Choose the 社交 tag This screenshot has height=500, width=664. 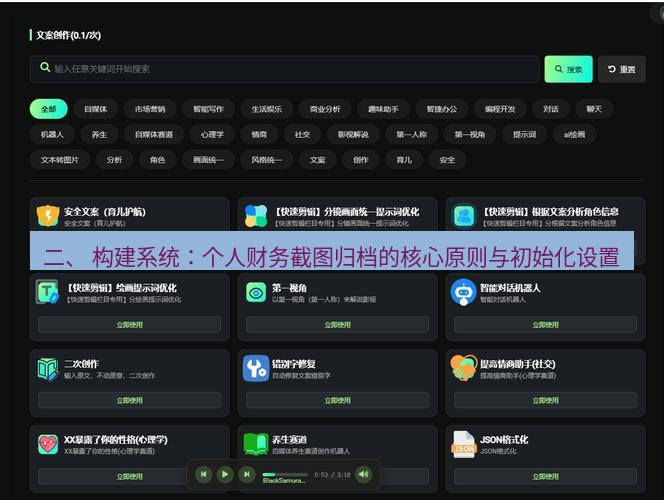pyautogui.click(x=302, y=134)
